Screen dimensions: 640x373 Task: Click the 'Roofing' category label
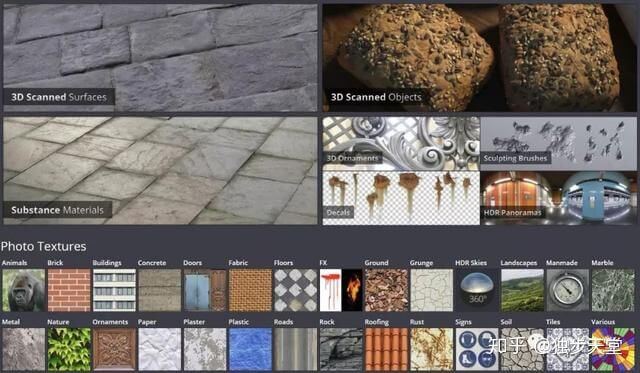[377, 322]
